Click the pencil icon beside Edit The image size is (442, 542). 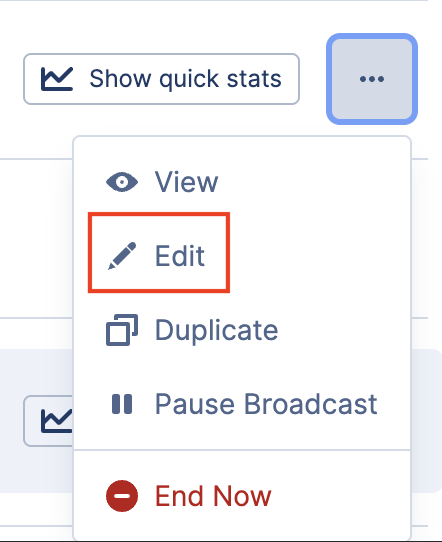(122, 256)
